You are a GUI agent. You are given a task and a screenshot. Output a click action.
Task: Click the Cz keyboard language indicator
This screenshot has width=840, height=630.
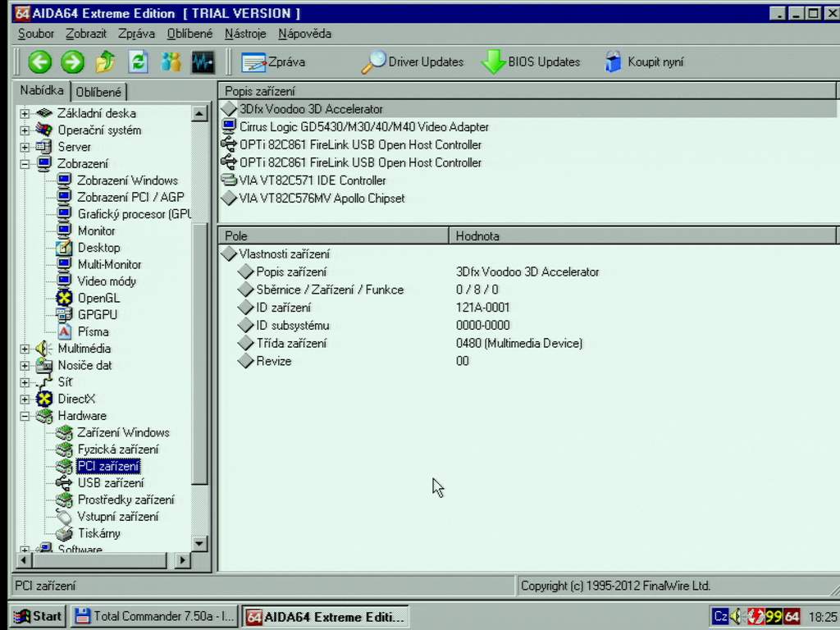pos(720,617)
